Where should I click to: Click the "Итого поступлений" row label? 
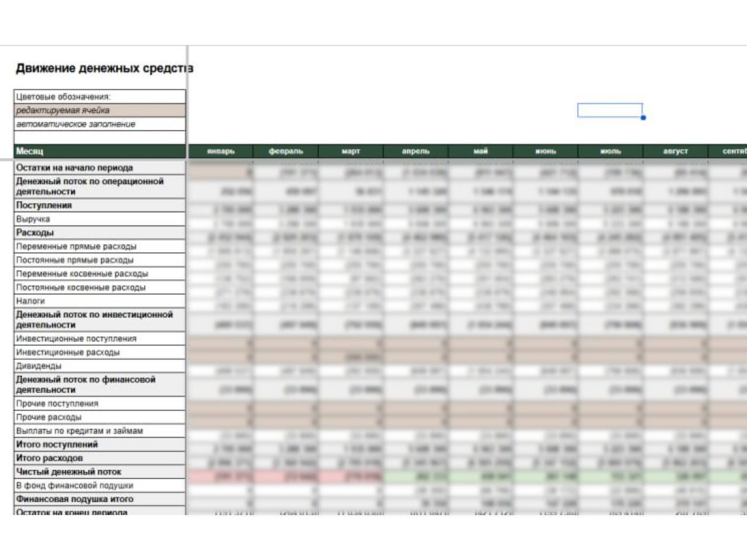pyautogui.click(x=100, y=444)
